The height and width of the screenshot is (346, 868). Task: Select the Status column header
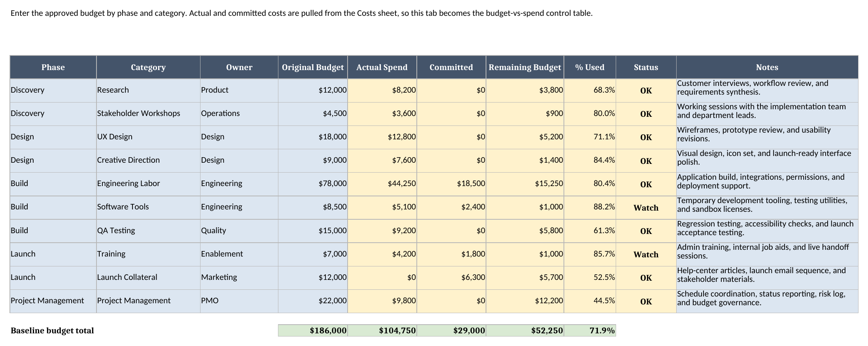pyautogui.click(x=646, y=67)
